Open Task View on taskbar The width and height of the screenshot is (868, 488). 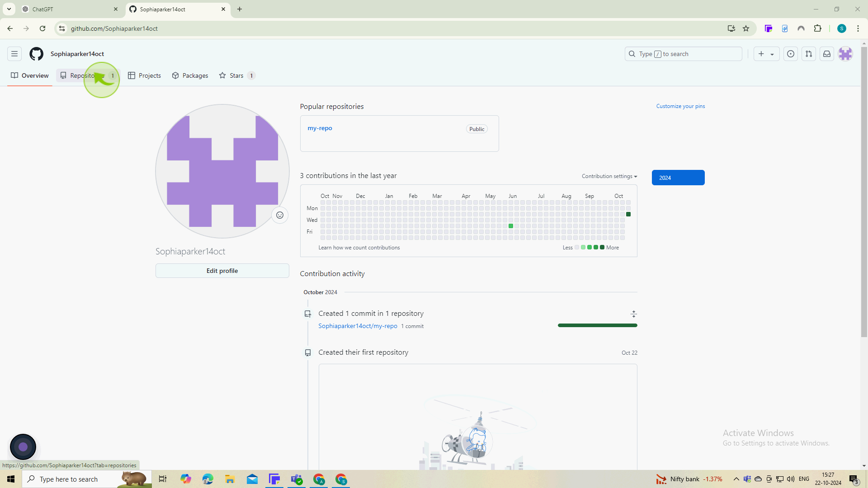point(163,479)
